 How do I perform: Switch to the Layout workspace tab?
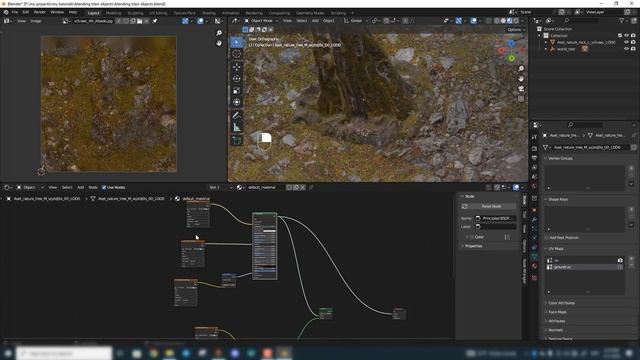click(x=93, y=13)
